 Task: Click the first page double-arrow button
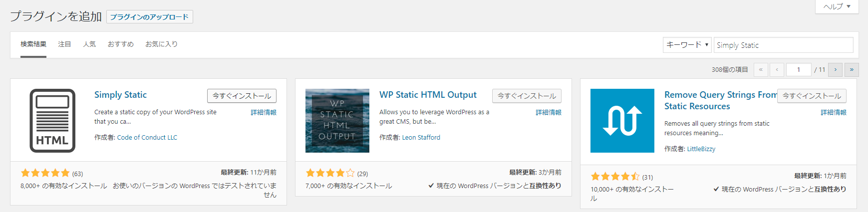(761, 70)
